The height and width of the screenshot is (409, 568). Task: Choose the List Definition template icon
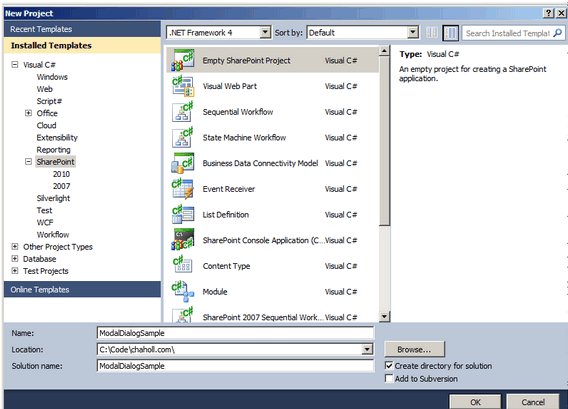coord(183,215)
